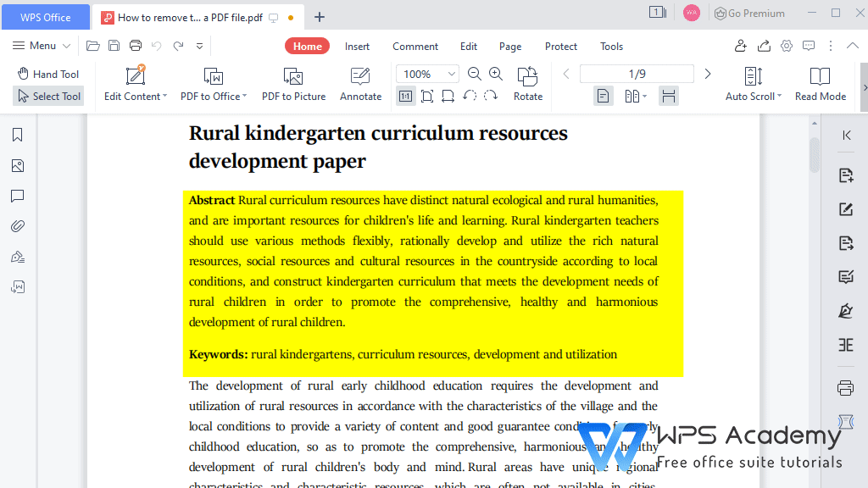Select the Annotate tool

[x=360, y=82]
